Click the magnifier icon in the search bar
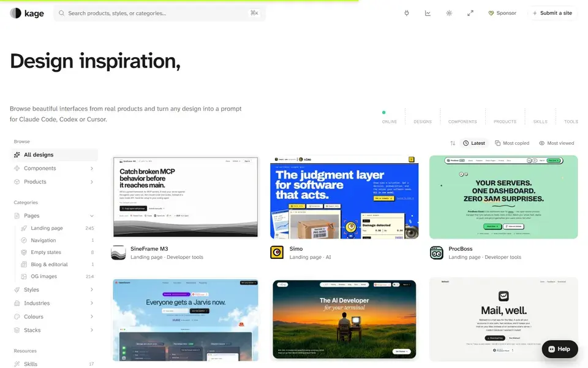This screenshot has width=588, height=368. [61, 13]
